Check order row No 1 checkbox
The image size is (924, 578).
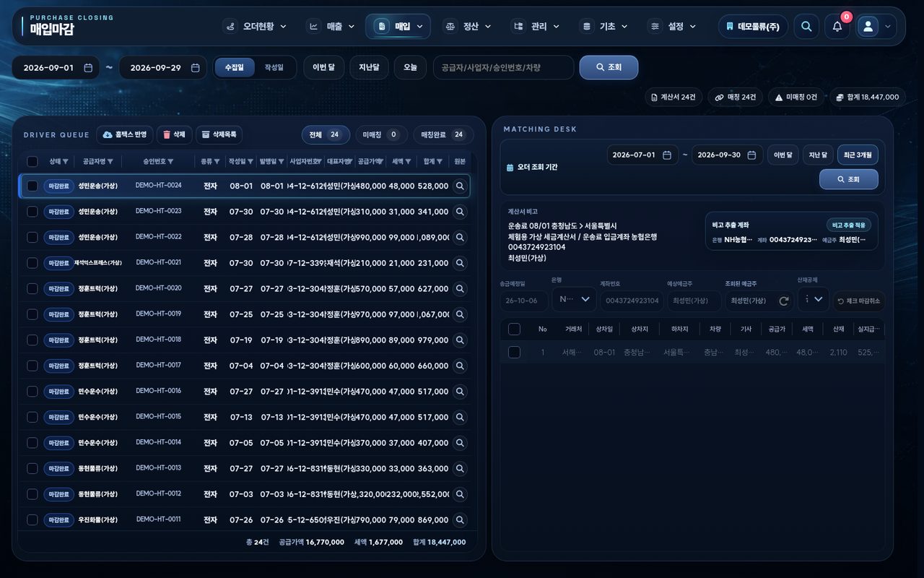[514, 353]
